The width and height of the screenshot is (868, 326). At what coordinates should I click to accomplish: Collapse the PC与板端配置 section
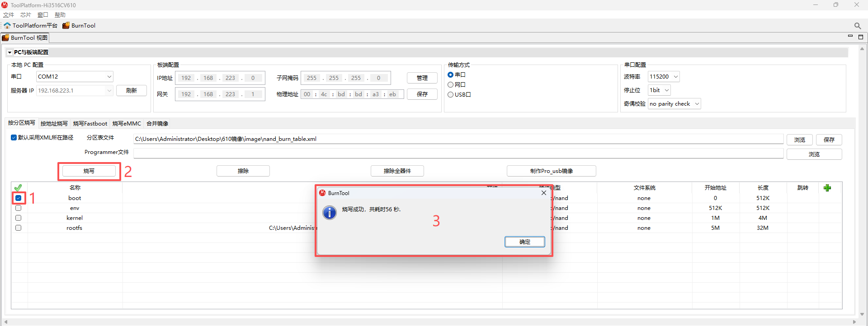(9, 52)
